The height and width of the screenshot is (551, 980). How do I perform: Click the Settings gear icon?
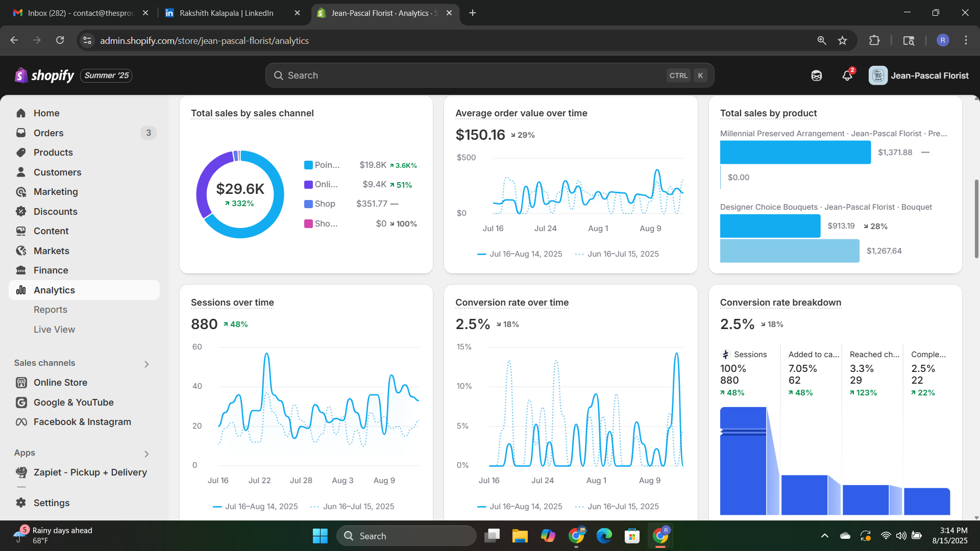coord(21,503)
